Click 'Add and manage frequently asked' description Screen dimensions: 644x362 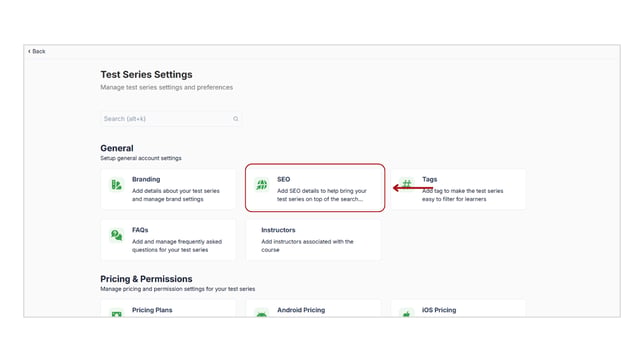point(177,246)
